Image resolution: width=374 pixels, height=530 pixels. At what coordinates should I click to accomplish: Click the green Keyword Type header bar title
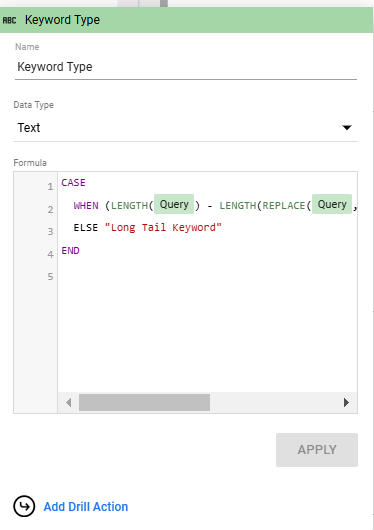click(x=62, y=20)
